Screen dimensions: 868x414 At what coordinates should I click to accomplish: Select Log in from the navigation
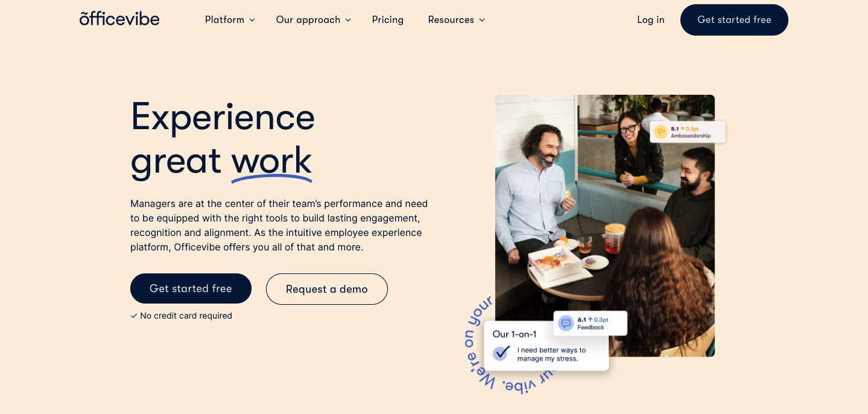650,19
